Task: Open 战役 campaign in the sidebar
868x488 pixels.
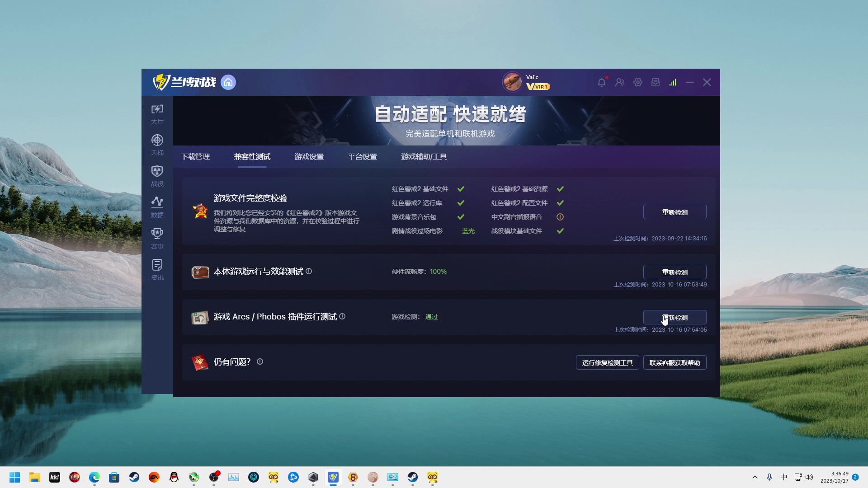Action: point(157,176)
